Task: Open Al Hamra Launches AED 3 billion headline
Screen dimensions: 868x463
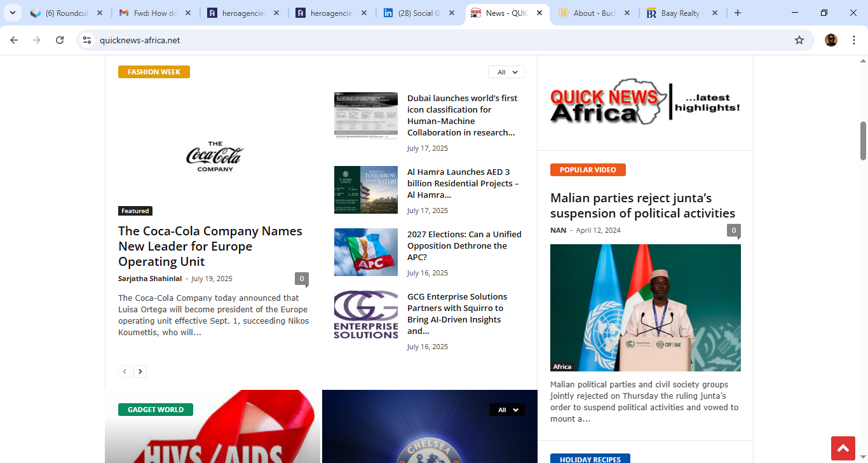Action: pos(463,183)
